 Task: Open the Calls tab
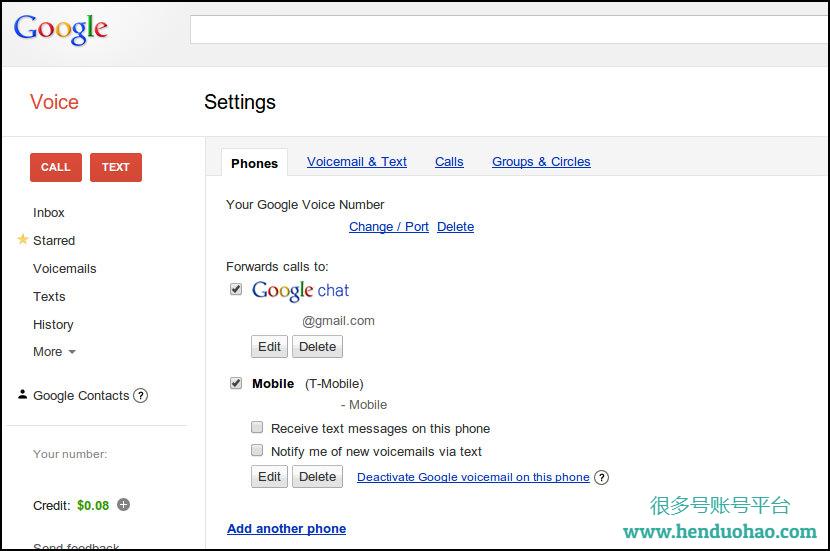coord(449,161)
